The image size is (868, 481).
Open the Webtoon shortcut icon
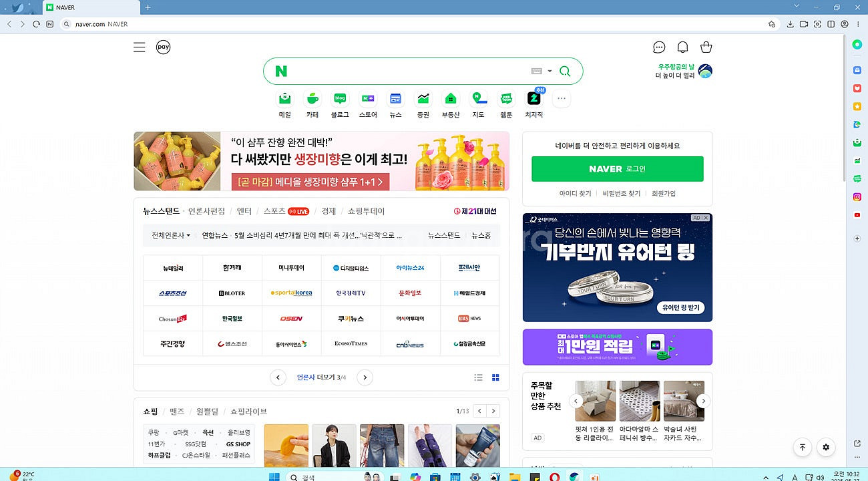coord(506,99)
